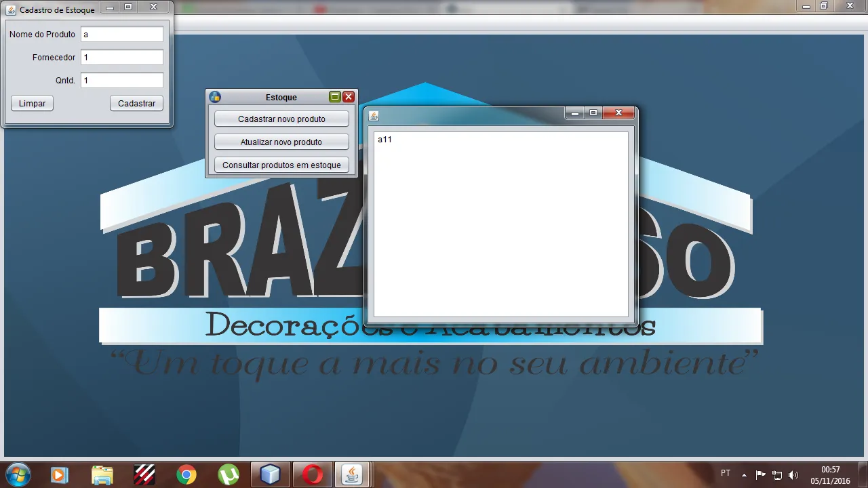
Task: Open the red-and-black striped taskbar app
Action: 144,475
